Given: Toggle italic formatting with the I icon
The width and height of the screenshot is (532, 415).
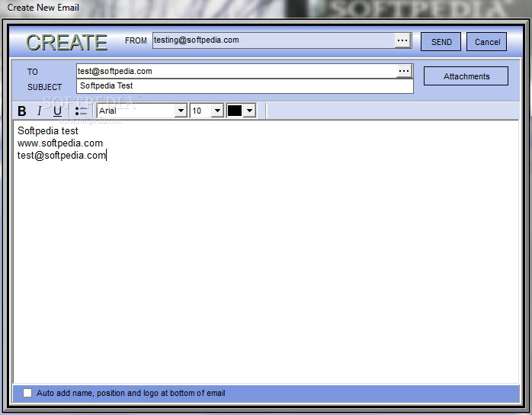Looking at the screenshot, I should coord(40,111).
